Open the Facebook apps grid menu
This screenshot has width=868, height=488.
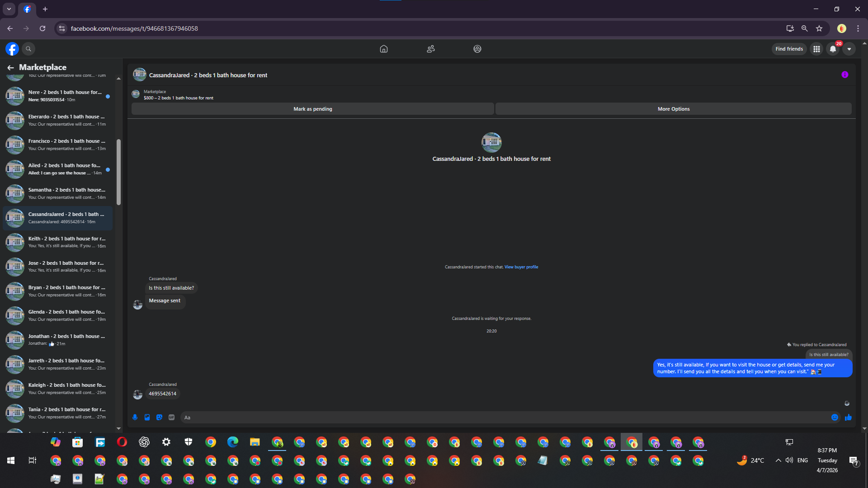(x=816, y=49)
